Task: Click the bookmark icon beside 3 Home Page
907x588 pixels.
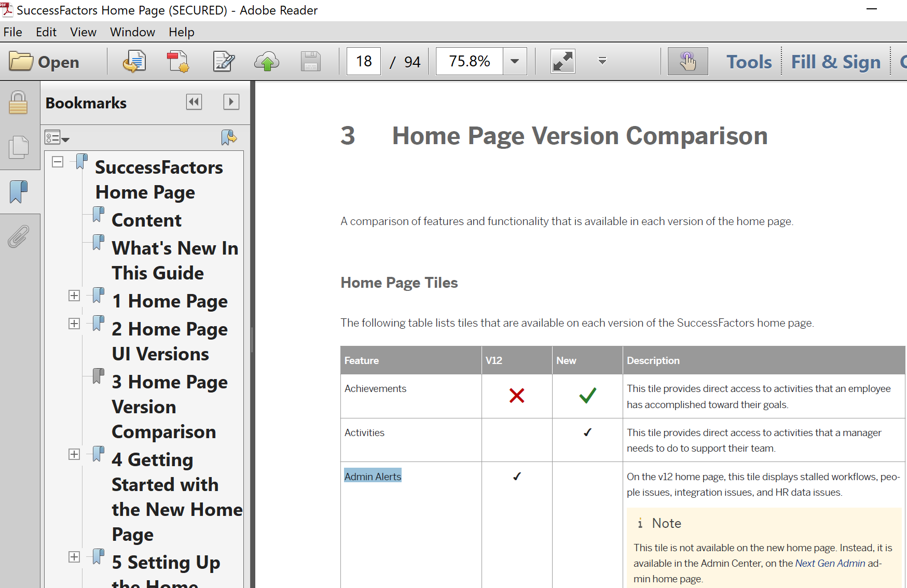Action: tap(98, 376)
